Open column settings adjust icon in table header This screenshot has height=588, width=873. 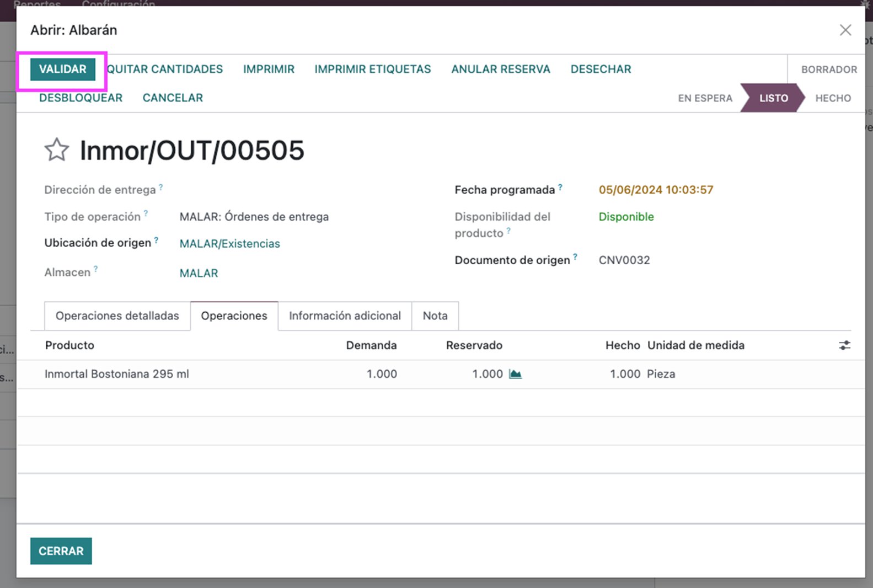coord(844,345)
